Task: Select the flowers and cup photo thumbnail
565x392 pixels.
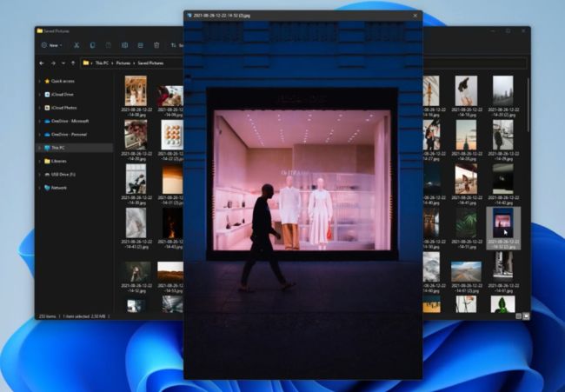Action: pos(136,135)
